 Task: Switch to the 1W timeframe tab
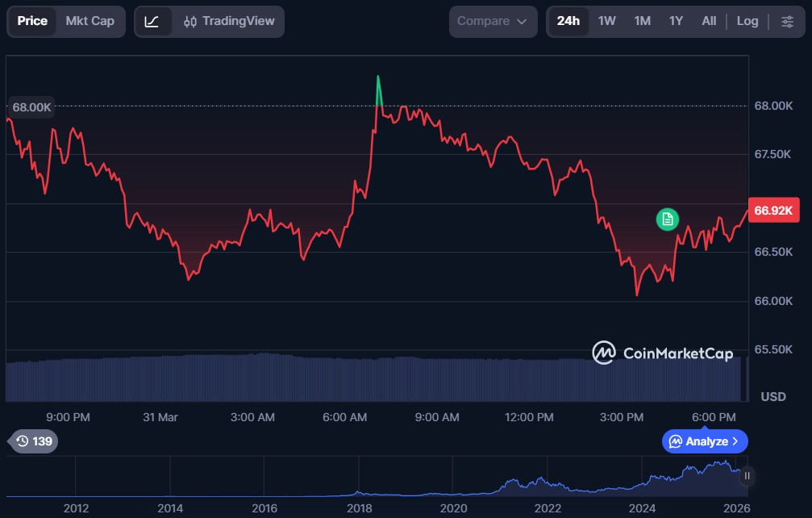[x=607, y=21]
